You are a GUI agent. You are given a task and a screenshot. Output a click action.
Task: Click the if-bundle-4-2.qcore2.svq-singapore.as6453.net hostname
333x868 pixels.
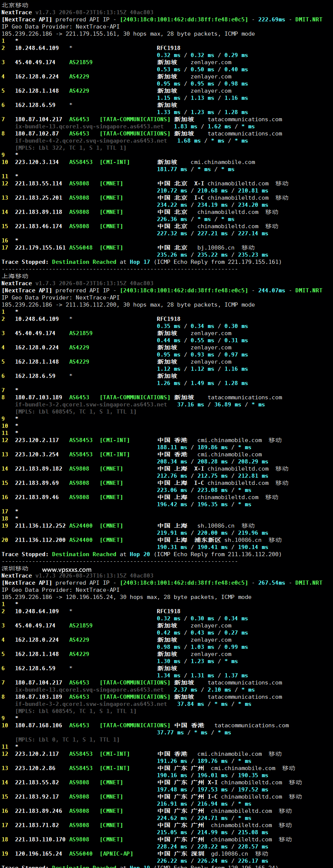[91, 141]
